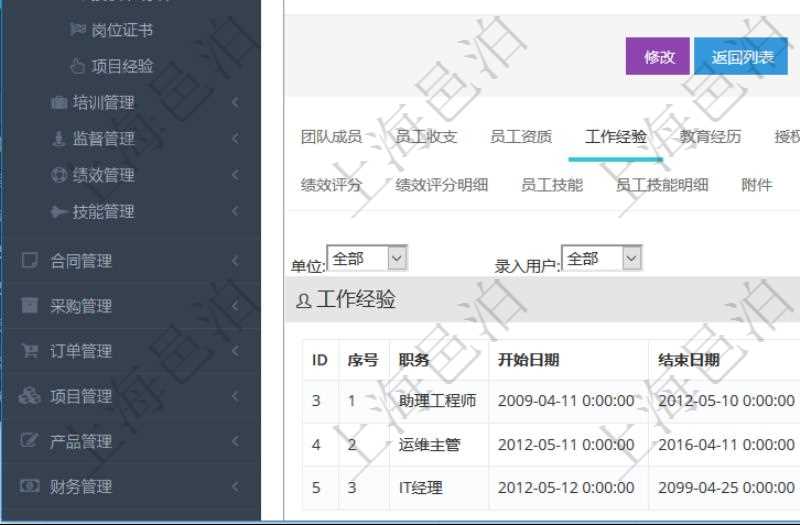Click the cubes icon beside 项目管理

(x=29, y=395)
